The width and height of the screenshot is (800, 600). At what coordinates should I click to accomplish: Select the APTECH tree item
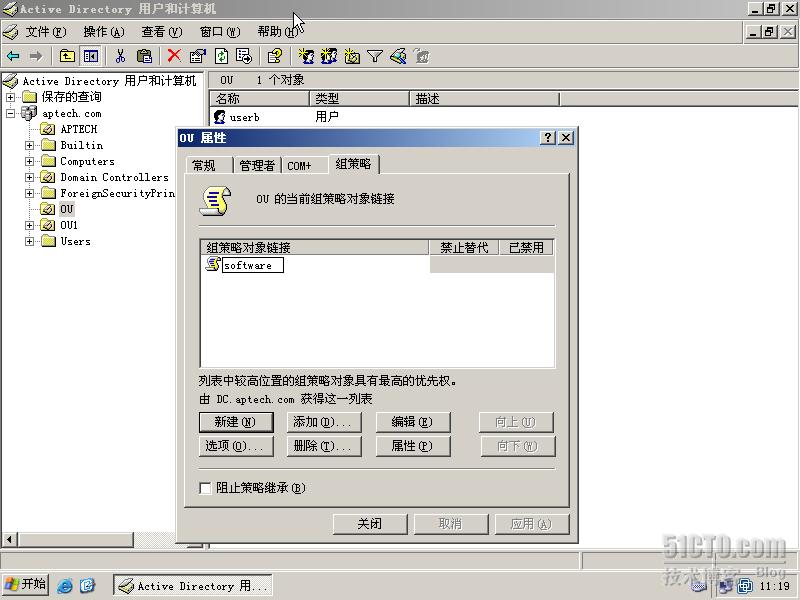[79, 129]
